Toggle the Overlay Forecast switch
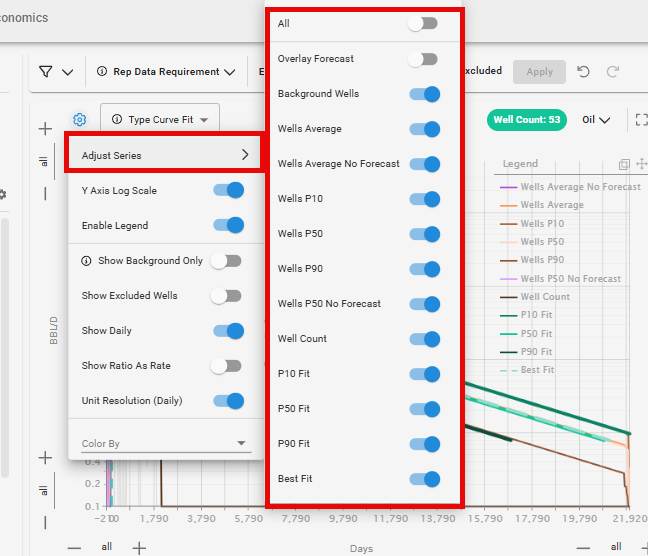Screen dimensions: 648x556 pos(424,59)
